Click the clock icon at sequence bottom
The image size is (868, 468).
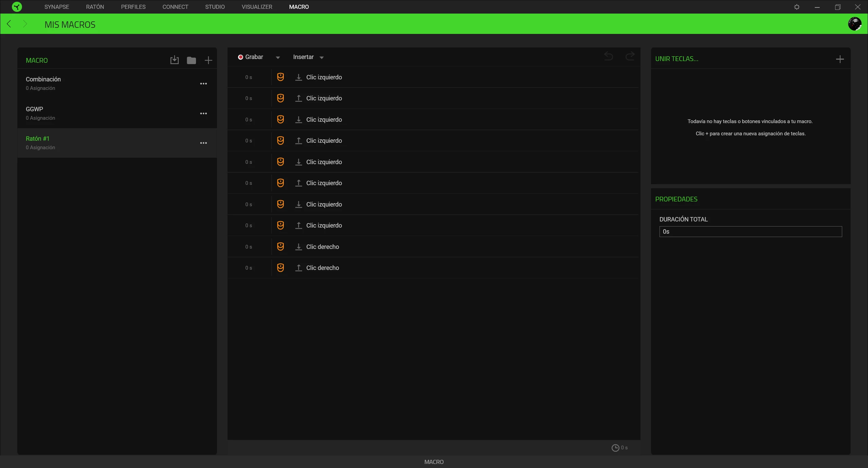[615, 448]
